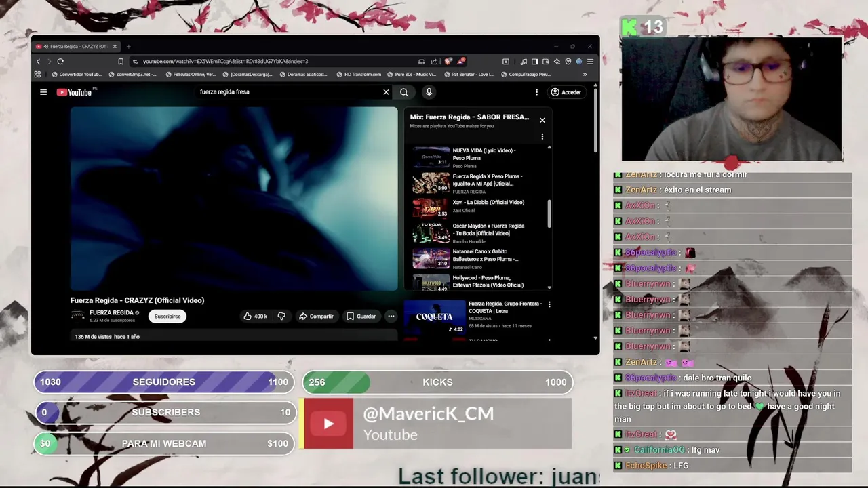The width and height of the screenshot is (868, 488).
Task: Close the Mix: Fuerza Regida playlist panel
Action: coord(542,120)
